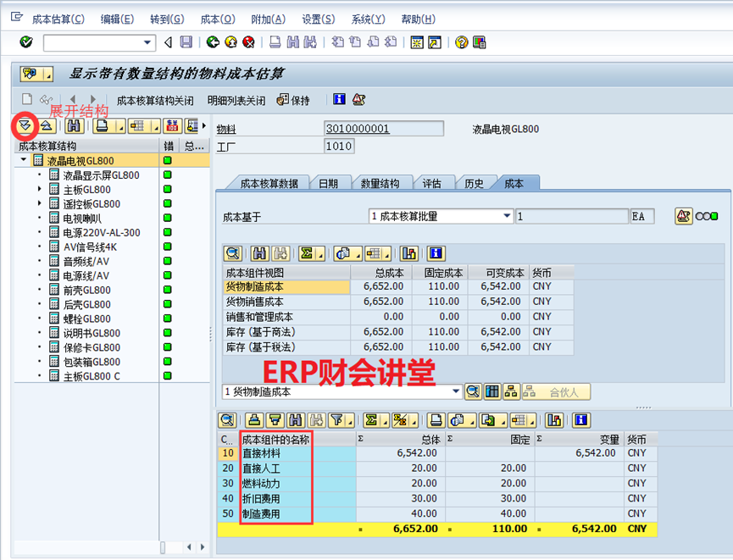The width and height of the screenshot is (733, 560).
Task: Open the 成本估算 menu
Action: point(58,19)
